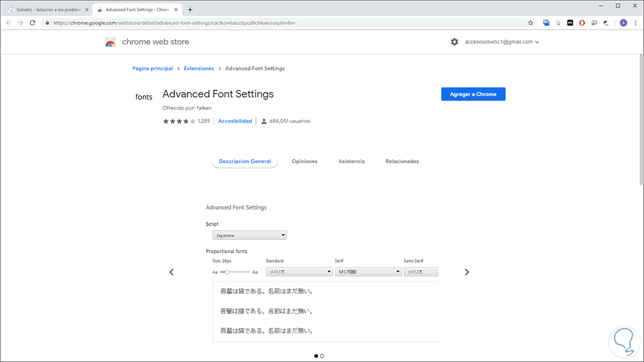This screenshot has height=362, width=644.
Task: Reload the page with the refresh icon
Action: tap(33, 23)
